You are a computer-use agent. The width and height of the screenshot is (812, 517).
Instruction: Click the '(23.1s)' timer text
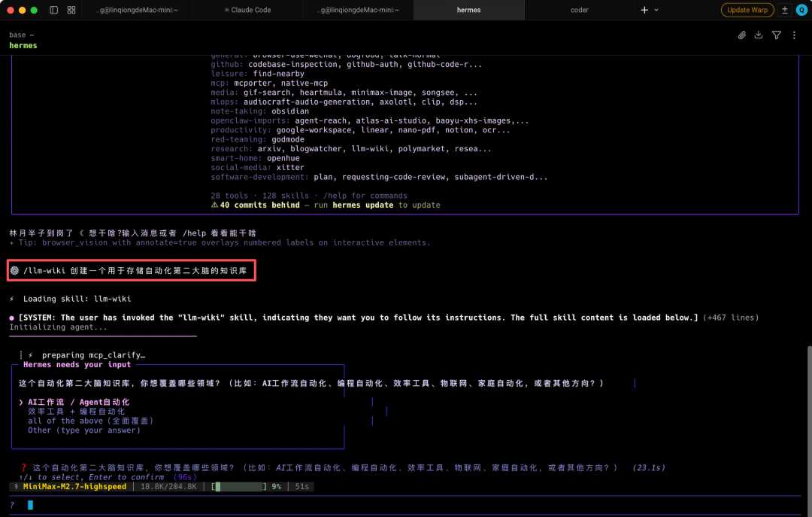pos(649,467)
